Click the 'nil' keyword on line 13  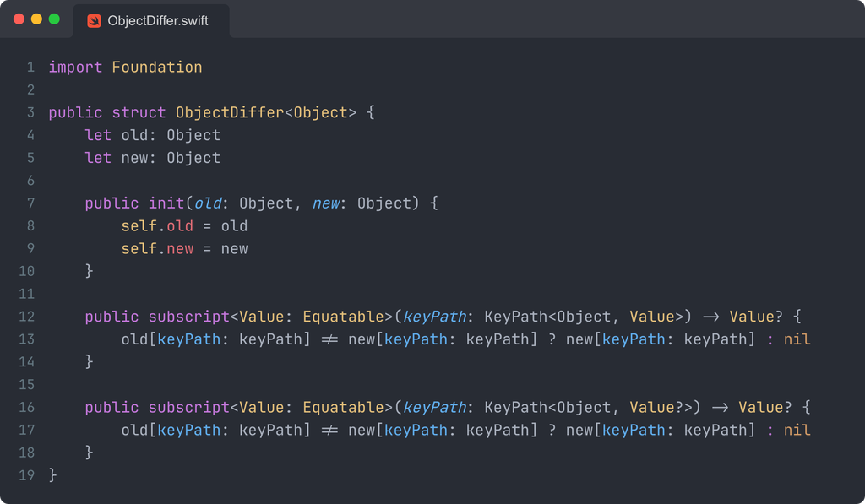click(797, 339)
